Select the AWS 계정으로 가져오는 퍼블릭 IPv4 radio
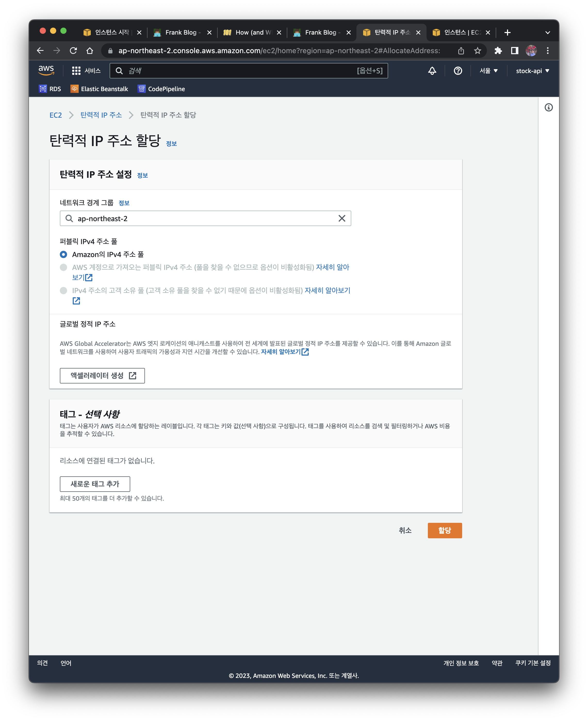 63,267
